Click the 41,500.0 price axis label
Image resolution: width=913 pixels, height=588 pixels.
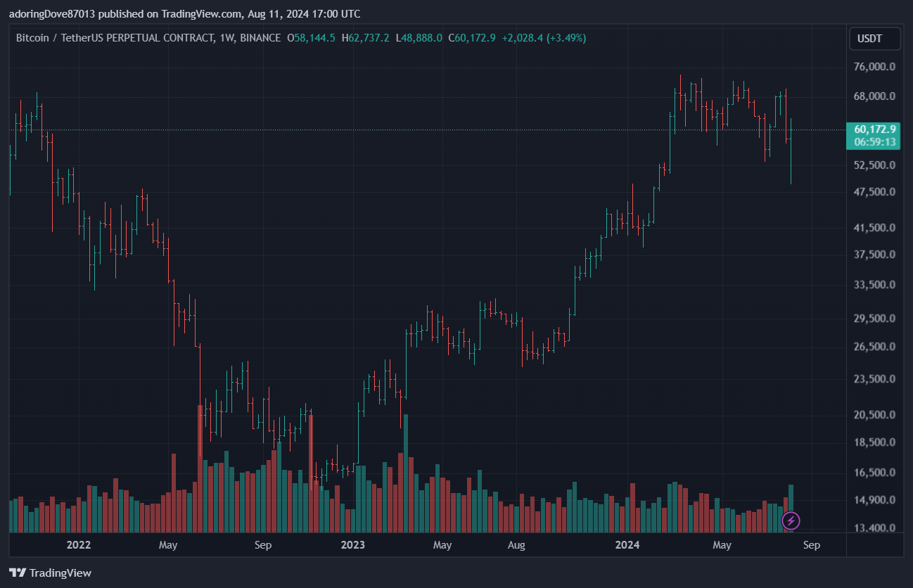pyautogui.click(x=875, y=227)
